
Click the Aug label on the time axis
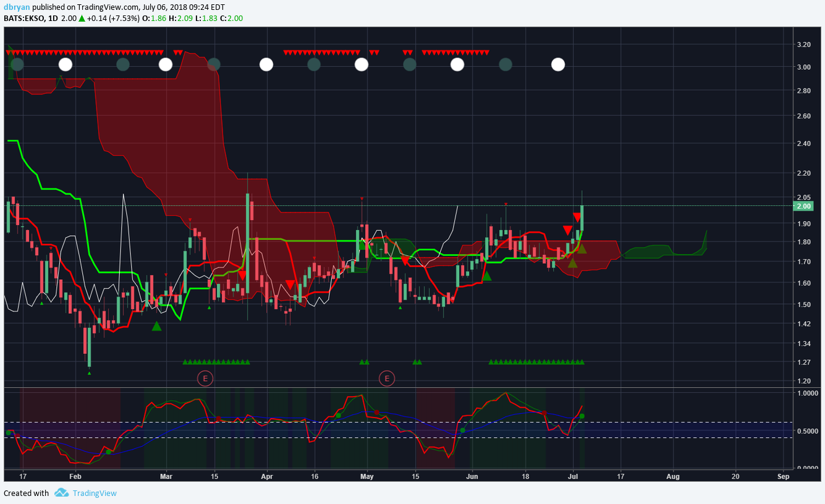673,477
